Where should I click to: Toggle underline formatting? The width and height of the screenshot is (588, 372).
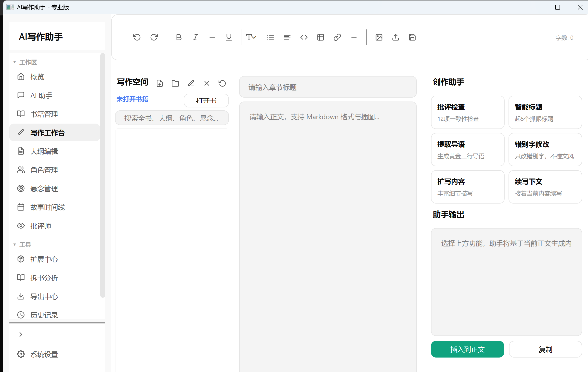(x=229, y=37)
